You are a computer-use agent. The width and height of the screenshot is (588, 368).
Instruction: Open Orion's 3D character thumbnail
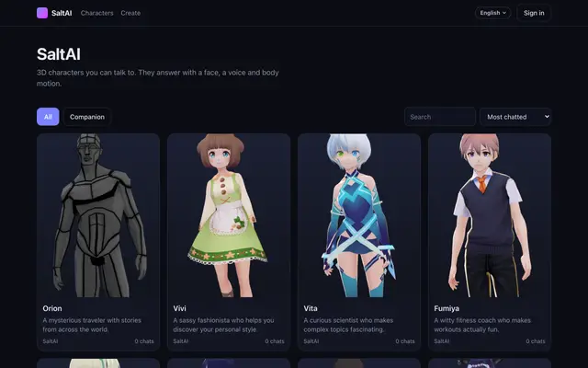coord(98,215)
